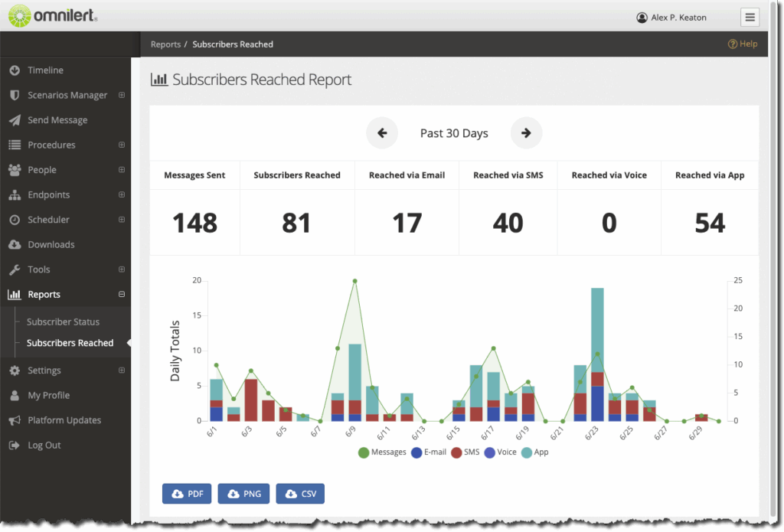Click the Log Out icon
Viewport: 784px width, 532px height.
pos(14,446)
